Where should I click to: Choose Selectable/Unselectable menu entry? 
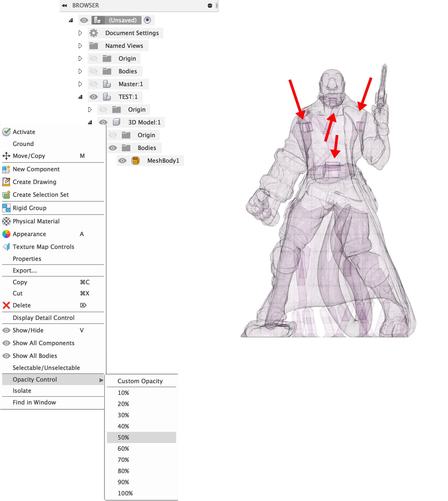[x=53, y=368]
